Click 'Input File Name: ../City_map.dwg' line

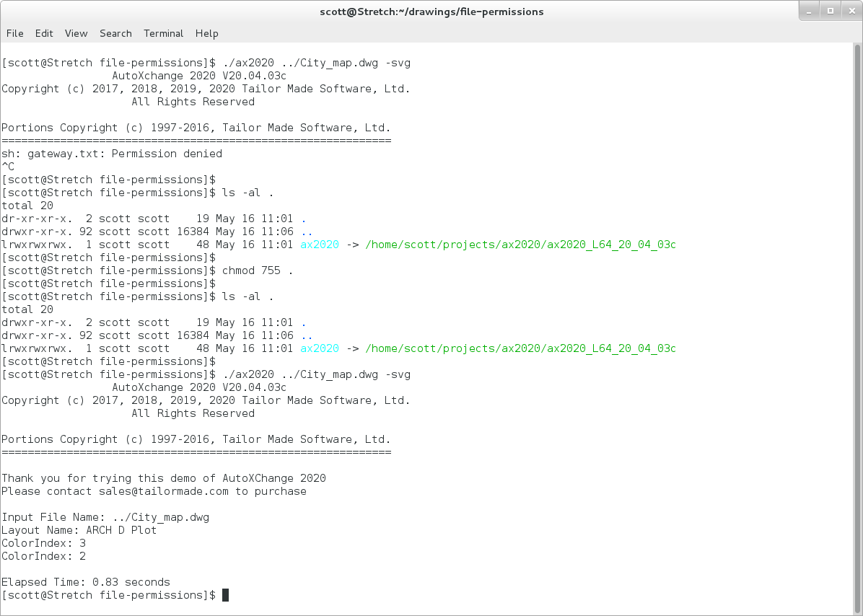click(x=105, y=518)
